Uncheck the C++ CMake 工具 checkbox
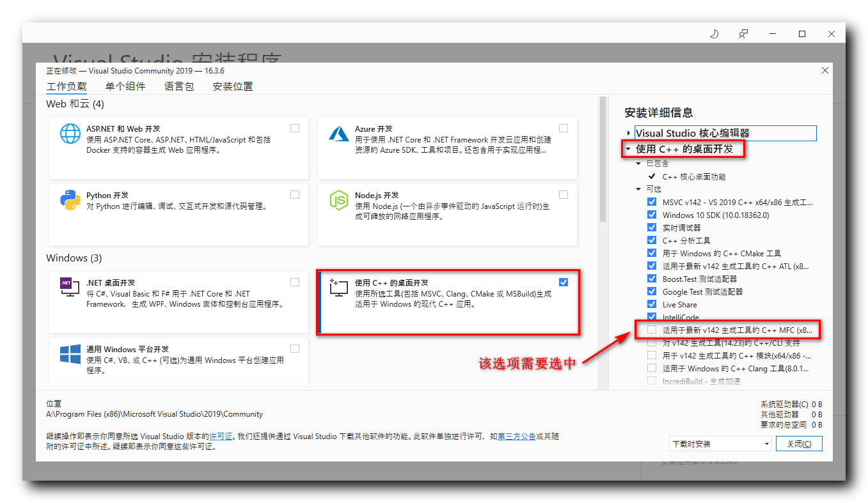This screenshot has width=868, height=503. pyautogui.click(x=652, y=253)
